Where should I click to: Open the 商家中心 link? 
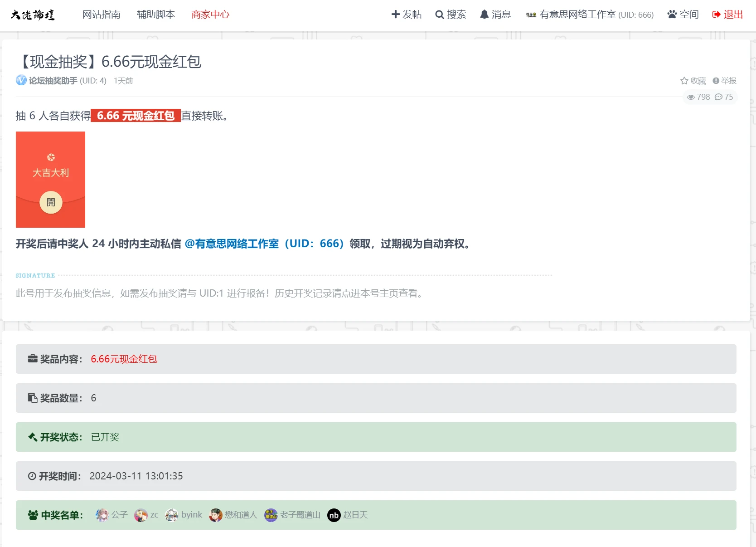click(x=210, y=15)
